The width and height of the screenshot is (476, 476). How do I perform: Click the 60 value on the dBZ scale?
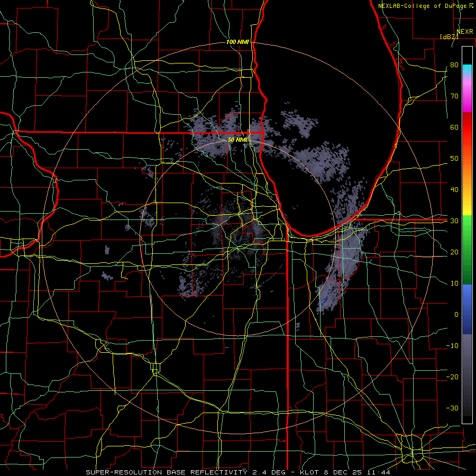pos(454,127)
